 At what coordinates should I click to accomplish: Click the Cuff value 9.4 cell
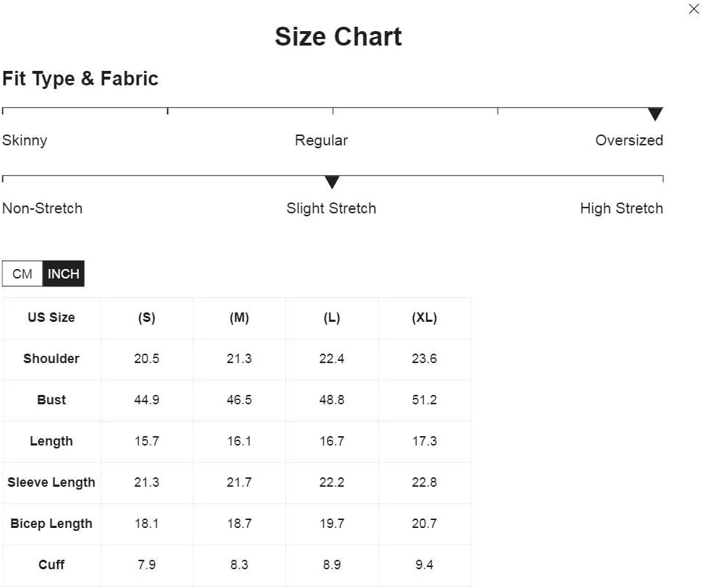424,565
